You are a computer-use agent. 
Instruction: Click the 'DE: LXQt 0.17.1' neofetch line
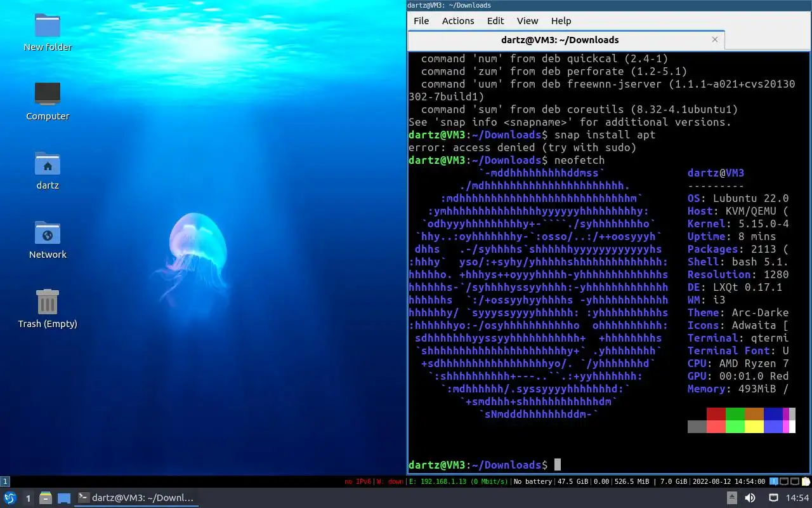click(x=735, y=287)
